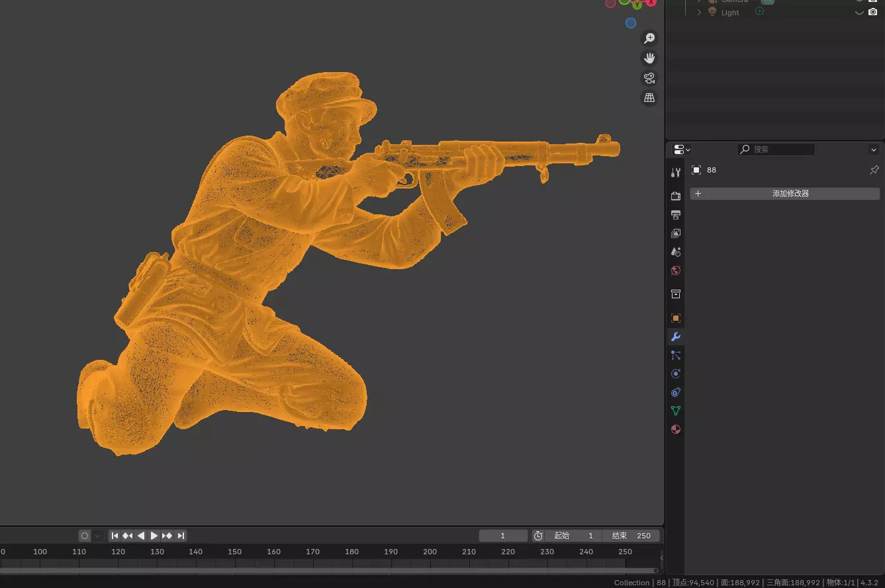Open the Object Data mesh tab
Viewport: 885px width, 588px height.
675,411
